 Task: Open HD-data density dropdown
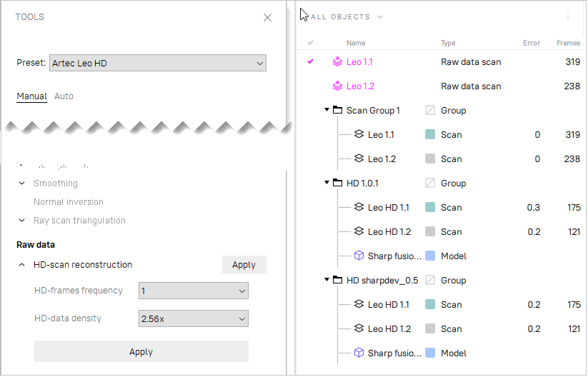pos(194,318)
